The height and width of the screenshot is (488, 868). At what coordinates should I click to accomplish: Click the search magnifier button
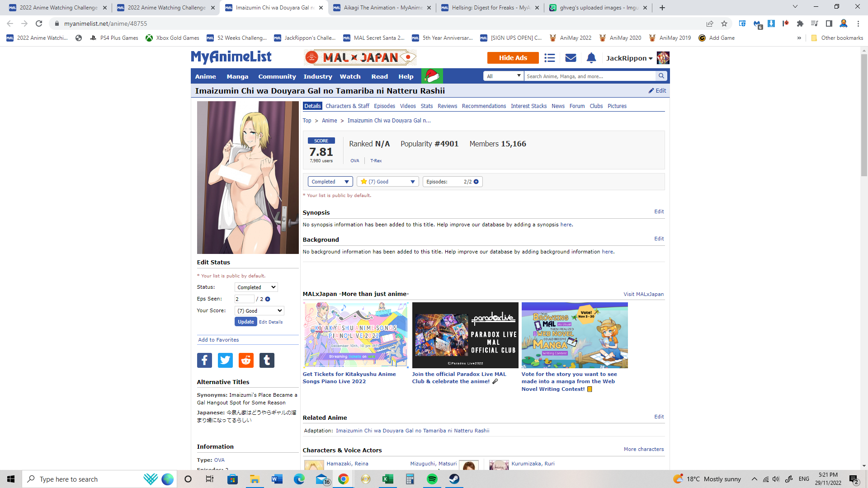pyautogui.click(x=661, y=76)
